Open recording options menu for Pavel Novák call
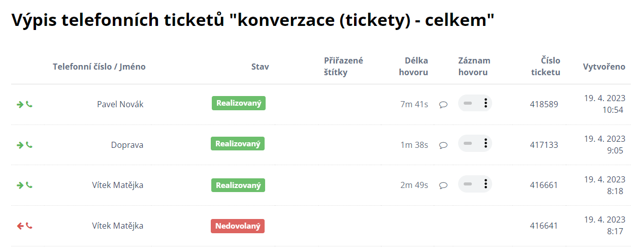Screen dimensions: 644x251 tap(486, 103)
